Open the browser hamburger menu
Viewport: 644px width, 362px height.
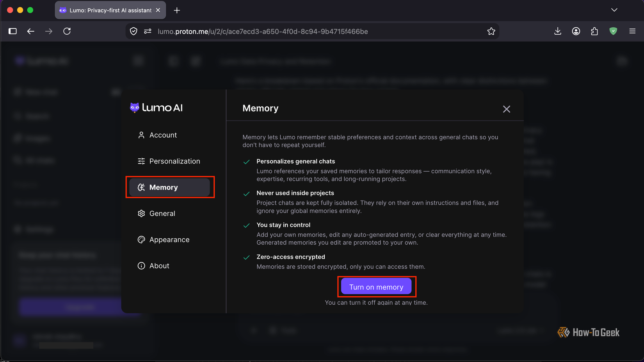pyautogui.click(x=632, y=31)
